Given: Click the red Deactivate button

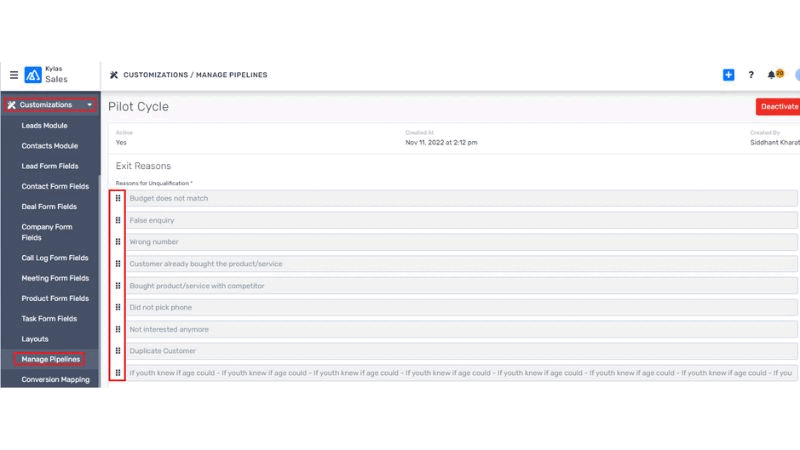Looking at the screenshot, I should [778, 106].
